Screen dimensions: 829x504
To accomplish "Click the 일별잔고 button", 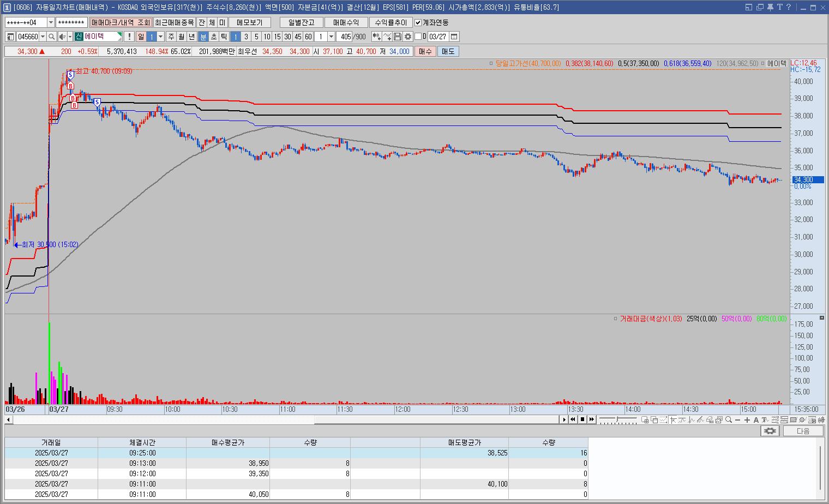I will 302,22.
